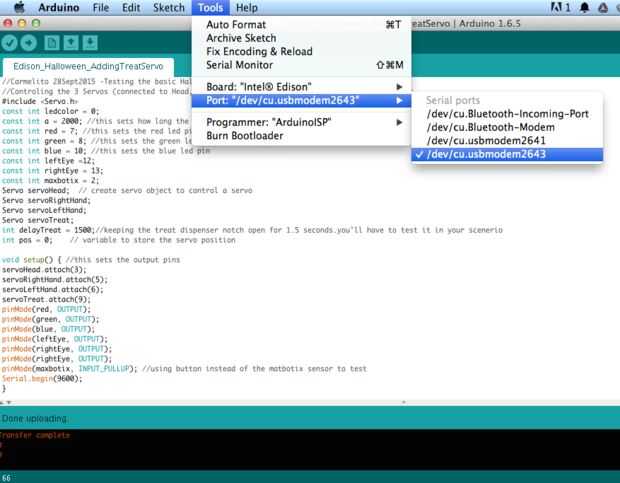
Task: Click the '#include <Servo.h>' code line
Action: click(x=40, y=101)
